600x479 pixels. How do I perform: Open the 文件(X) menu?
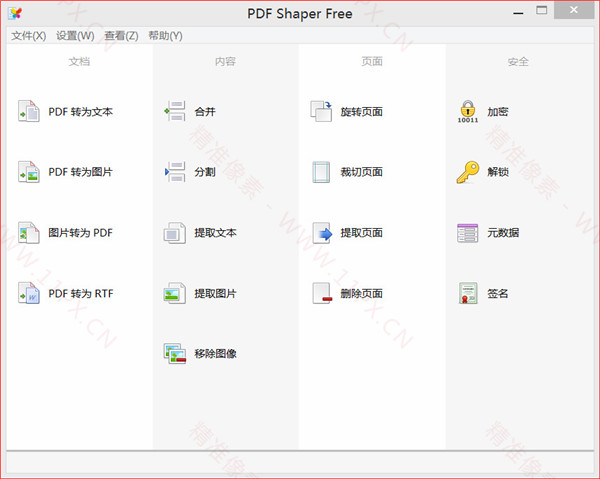[x=29, y=36]
